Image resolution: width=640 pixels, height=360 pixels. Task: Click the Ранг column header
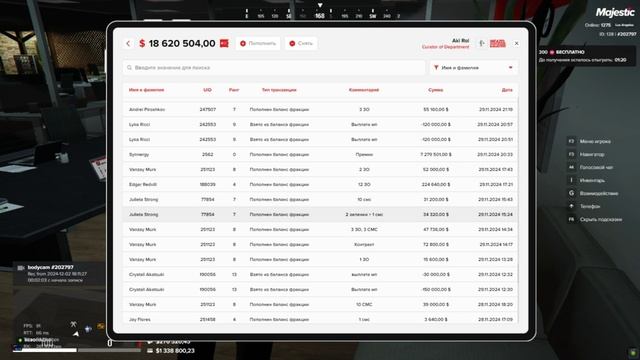tap(234, 90)
